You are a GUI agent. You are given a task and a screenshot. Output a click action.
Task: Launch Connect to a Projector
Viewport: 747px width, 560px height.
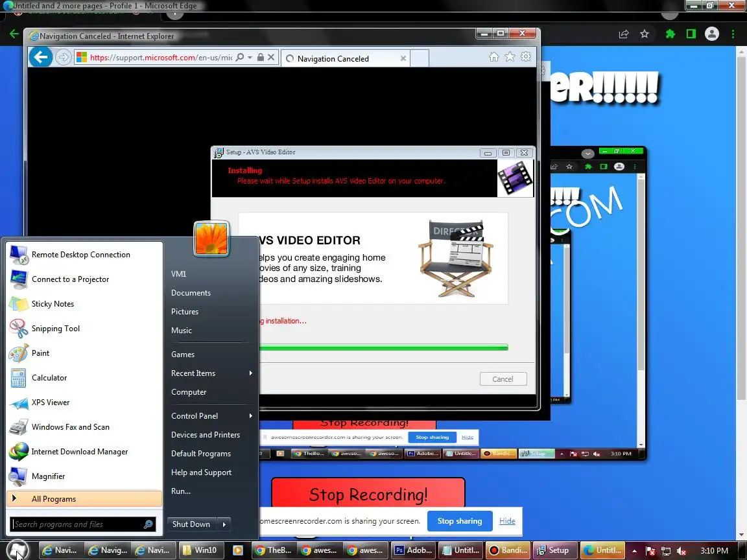(x=85, y=279)
